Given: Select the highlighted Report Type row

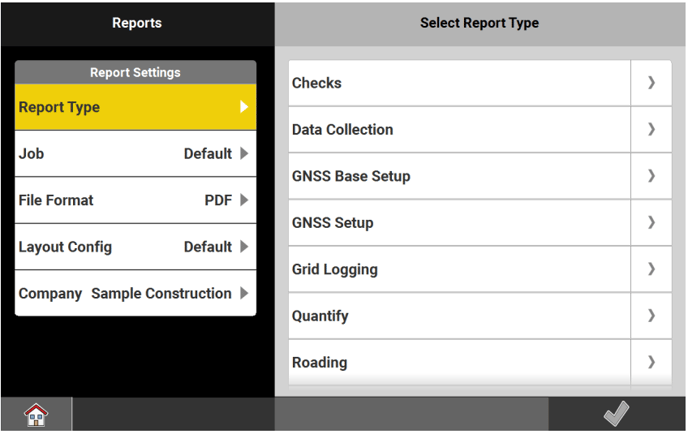Looking at the screenshot, I should (135, 107).
